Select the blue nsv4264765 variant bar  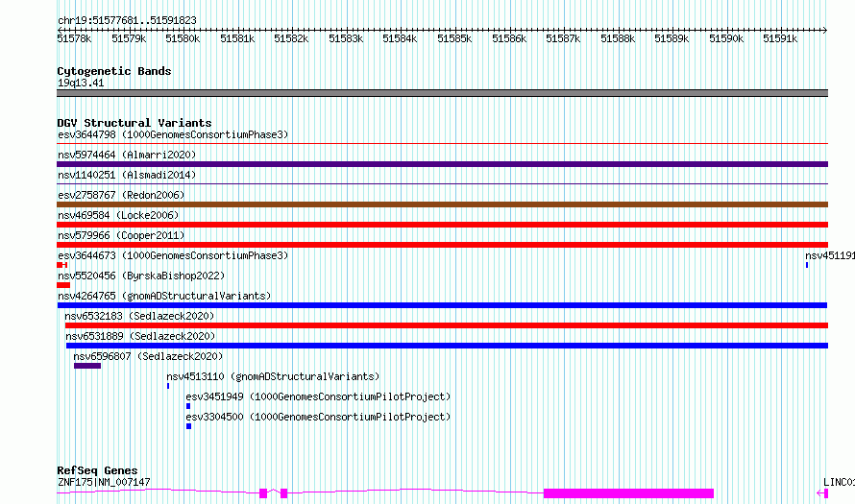442,305
